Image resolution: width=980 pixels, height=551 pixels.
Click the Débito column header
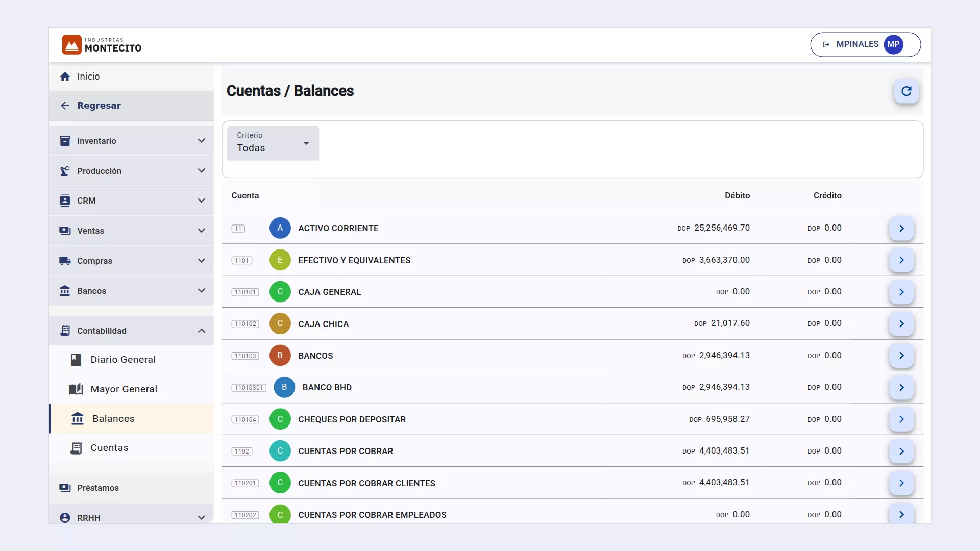click(737, 196)
